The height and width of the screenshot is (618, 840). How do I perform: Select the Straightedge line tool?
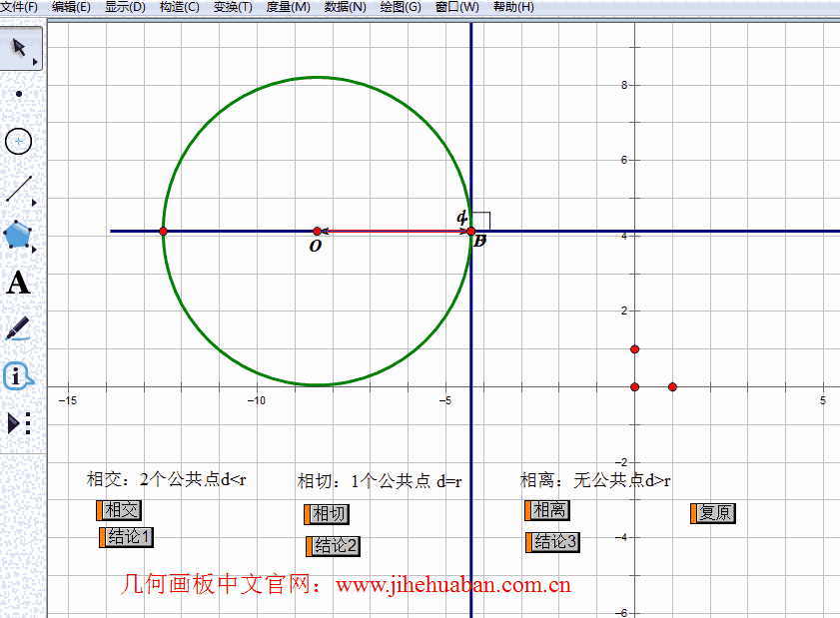click(19, 189)
